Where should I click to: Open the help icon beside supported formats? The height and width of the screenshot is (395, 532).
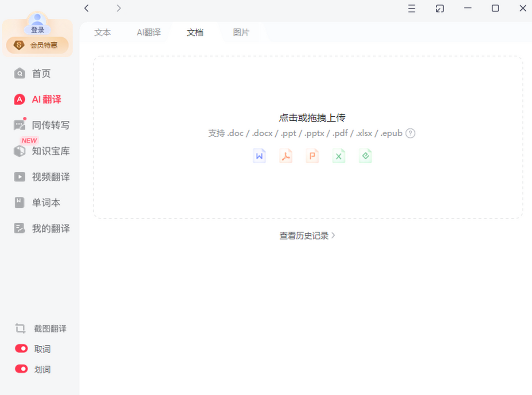click(411, 133)
